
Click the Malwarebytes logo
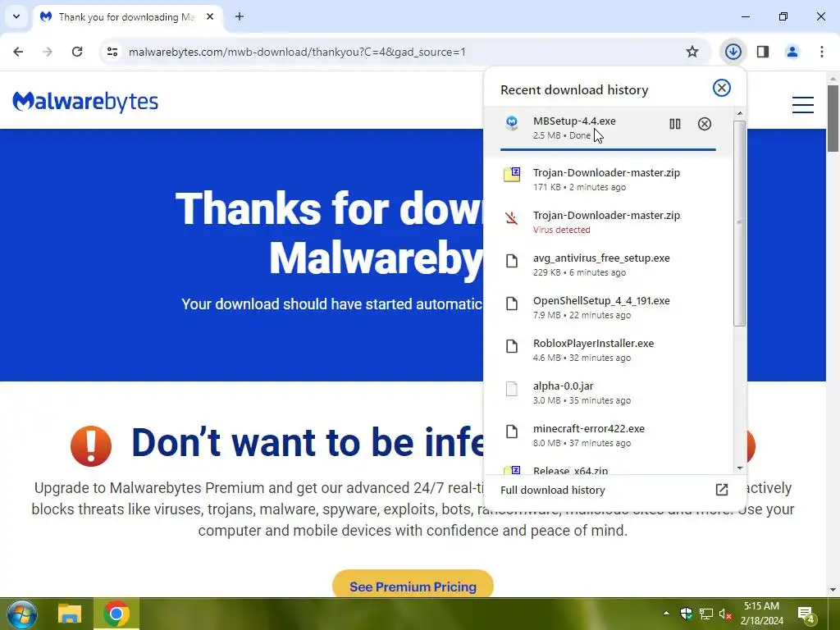(85, 101)
